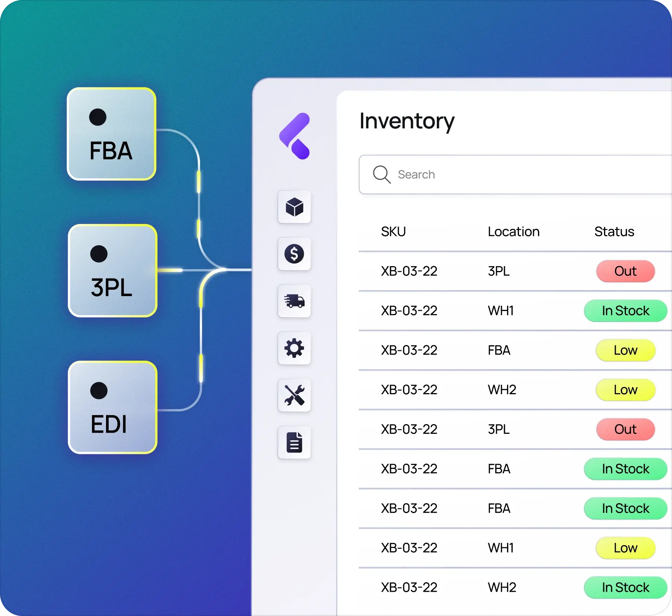
Task: Focus the Search input field
Action: [x=515, y=174]
